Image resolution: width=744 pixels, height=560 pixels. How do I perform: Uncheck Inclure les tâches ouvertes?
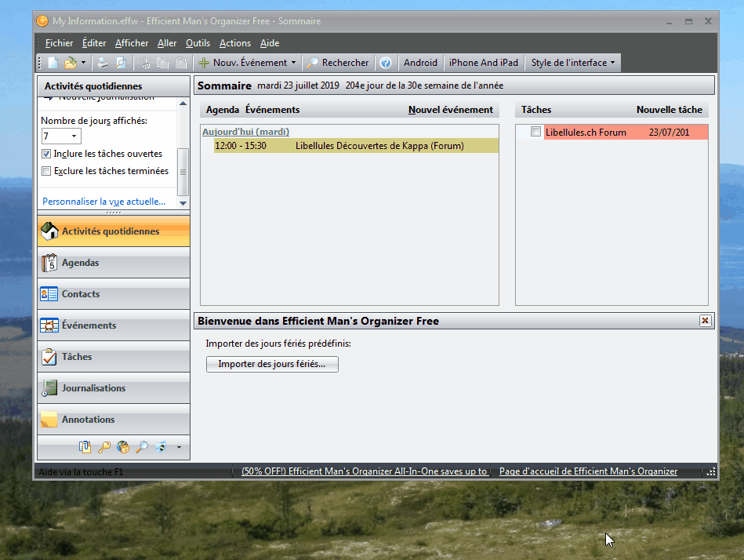(x=46, y=154)
